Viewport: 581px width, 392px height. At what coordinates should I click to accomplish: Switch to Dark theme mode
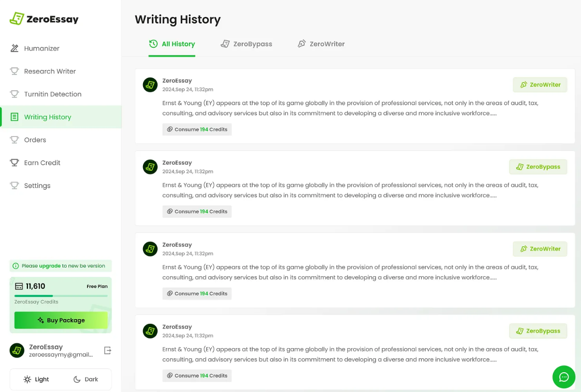86,379
